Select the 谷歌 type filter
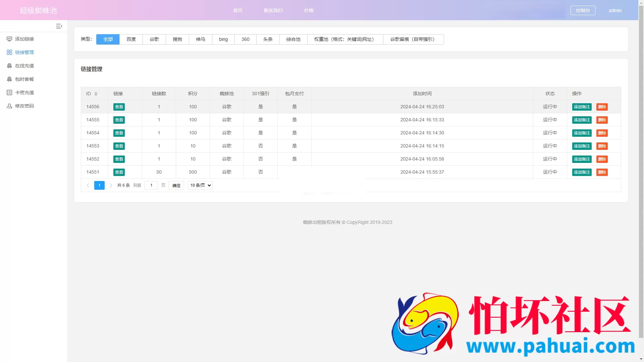 tap(154, 39)
